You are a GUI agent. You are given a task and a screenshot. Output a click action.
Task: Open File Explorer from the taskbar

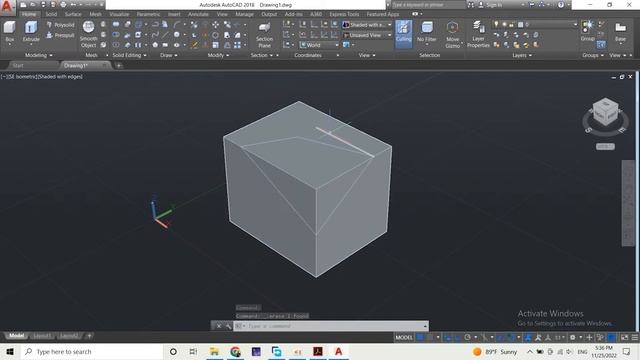click(214, 352)
